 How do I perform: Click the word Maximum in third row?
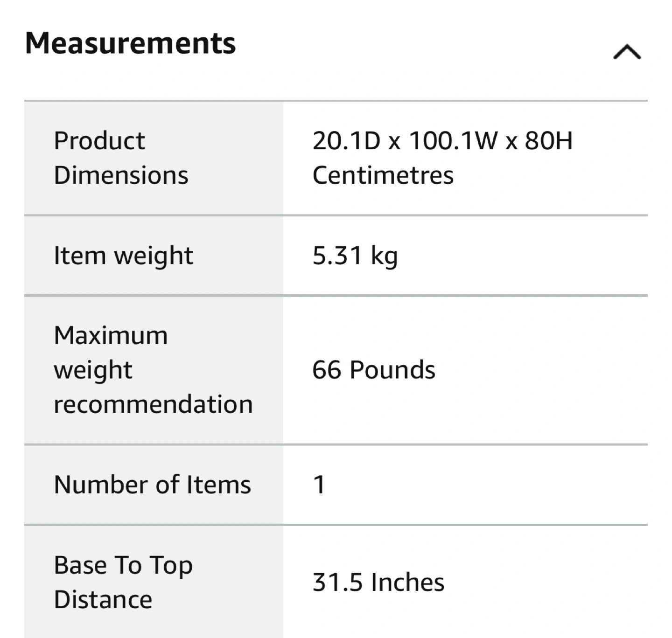click(111, 335)
